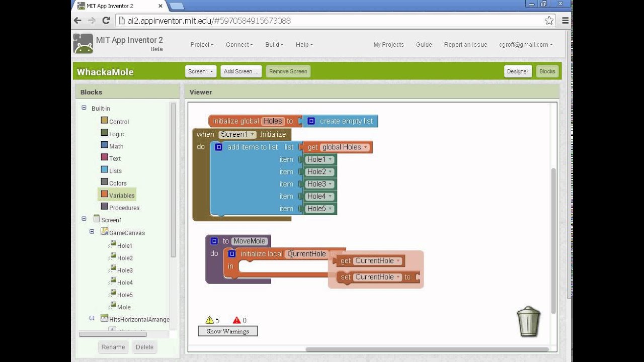Click the Text blocks category icon

pos(104,158)
